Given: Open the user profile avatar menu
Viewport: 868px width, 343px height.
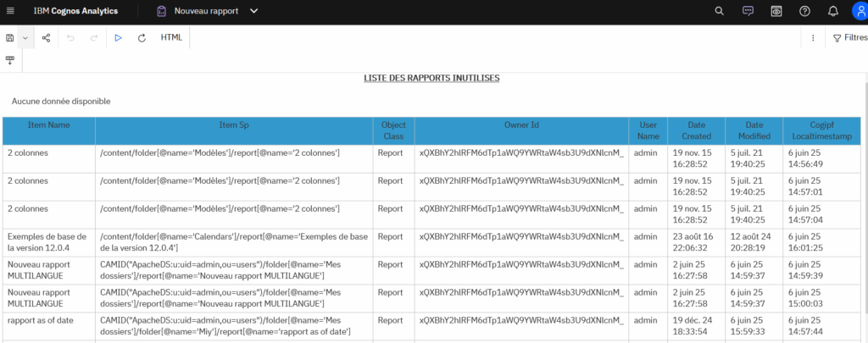Looking at the screenshot, I should click(x=857, y=11).
